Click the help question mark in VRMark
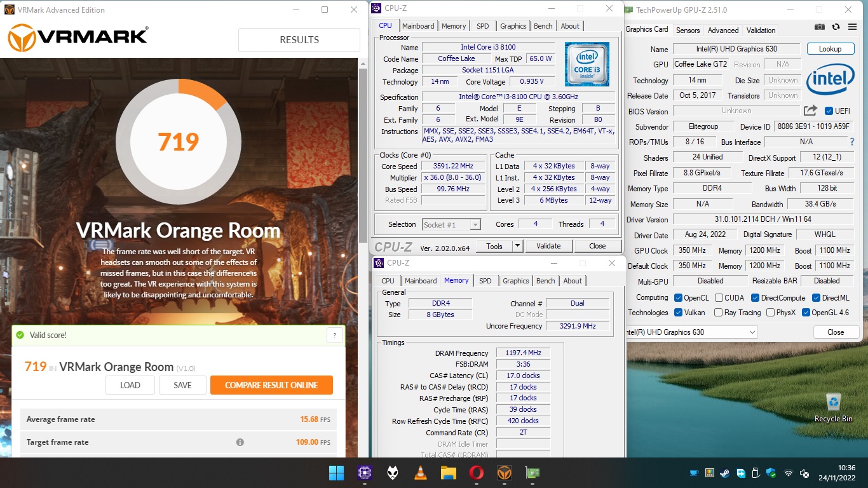The height and width of the screenshot is (488, 868). pyautogui.click(x=335, y=335)
